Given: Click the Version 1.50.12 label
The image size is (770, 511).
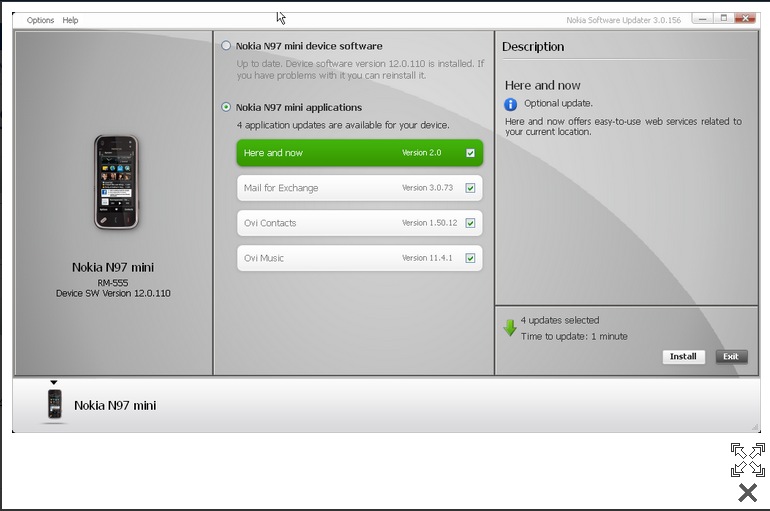Looking at the screenshot, I should 429,223.
